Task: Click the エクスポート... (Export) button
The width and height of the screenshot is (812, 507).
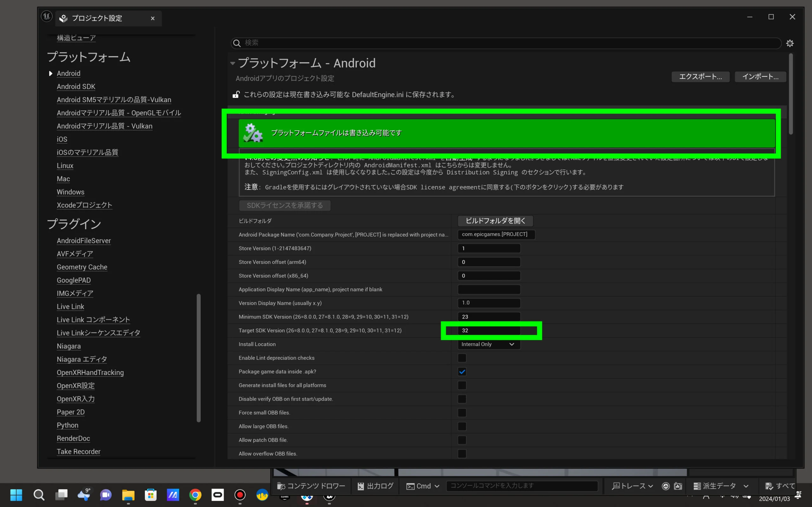Action: pos(700,76)
